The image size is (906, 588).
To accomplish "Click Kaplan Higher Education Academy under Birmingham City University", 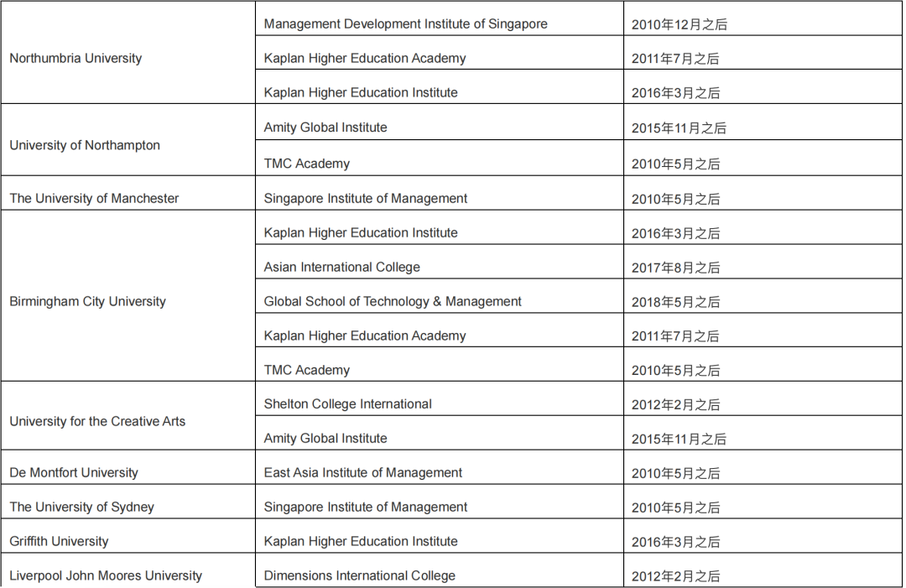I will pyautogui.click(x=365, y=336).
